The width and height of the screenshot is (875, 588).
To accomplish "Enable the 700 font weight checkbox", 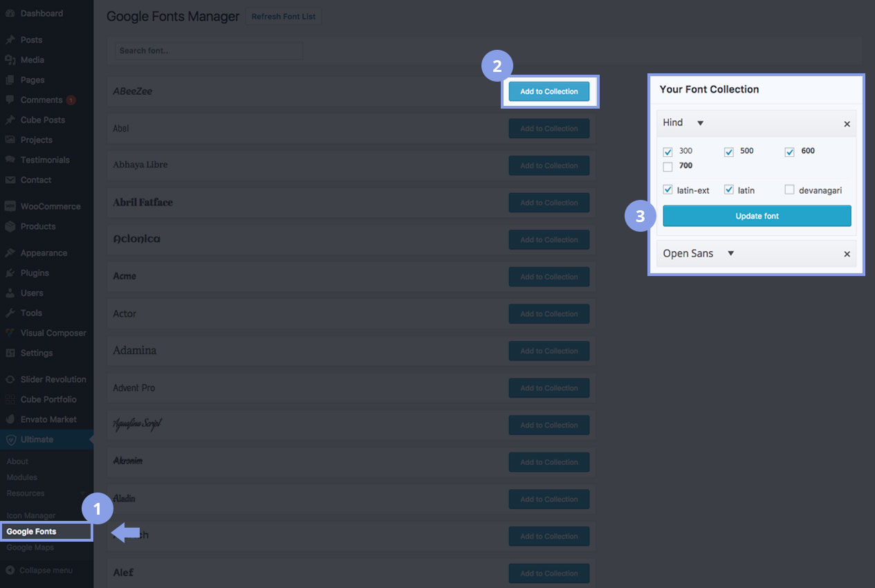I will (x=667, y=167).
